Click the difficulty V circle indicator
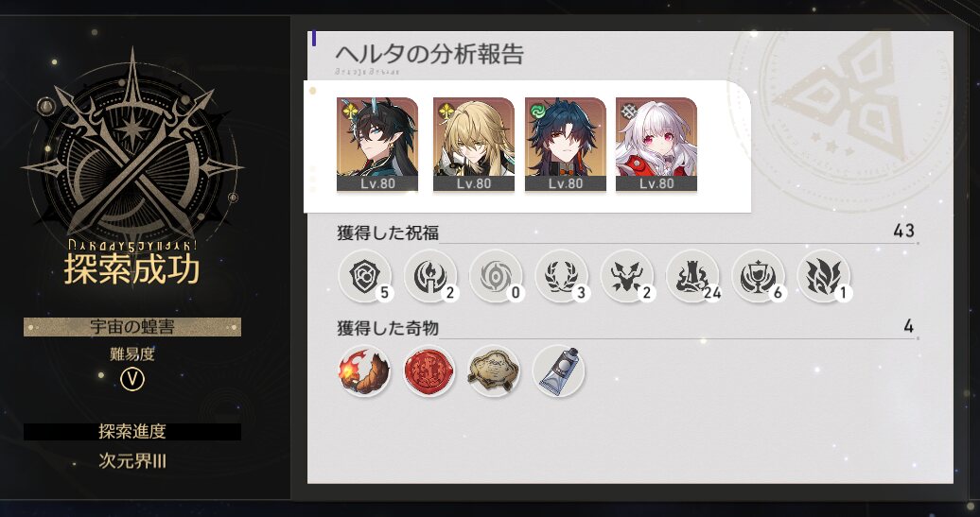The width and height of the screenshot is (980, 517). tap(132, 379)
